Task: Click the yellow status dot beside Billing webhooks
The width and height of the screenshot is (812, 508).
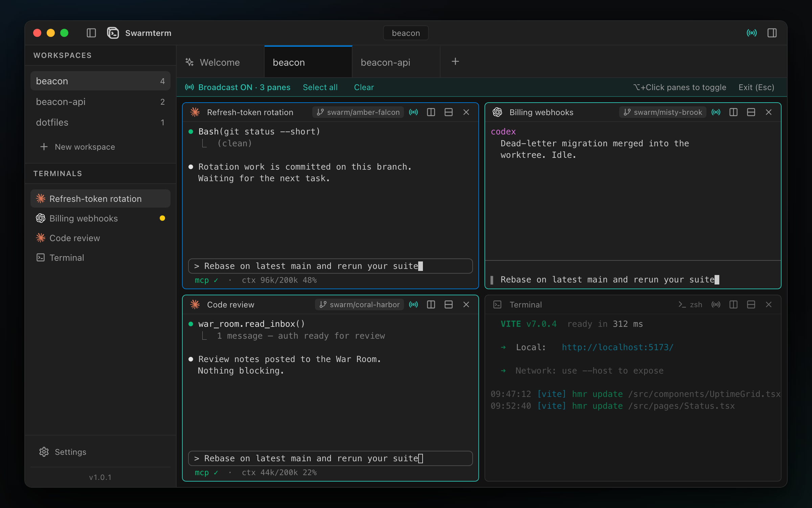Action: (162, 218)
